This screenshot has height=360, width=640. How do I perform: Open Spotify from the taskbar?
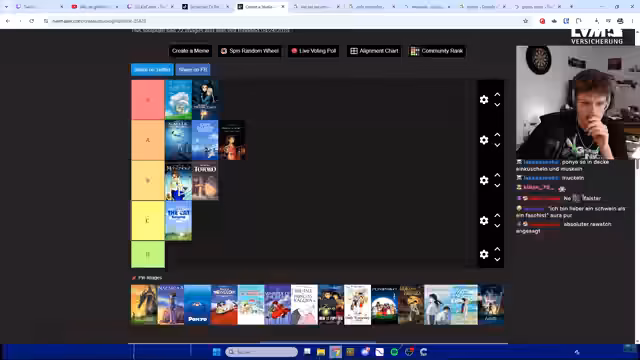[x=394, y=352]
